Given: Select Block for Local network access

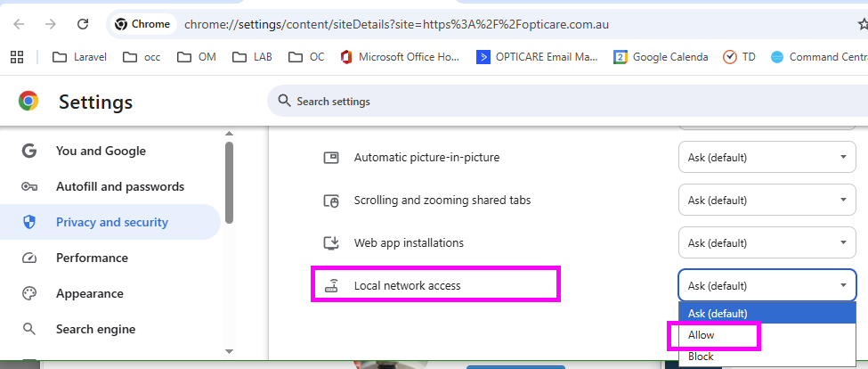Looking at the screenshot, I should coord(702,357).
